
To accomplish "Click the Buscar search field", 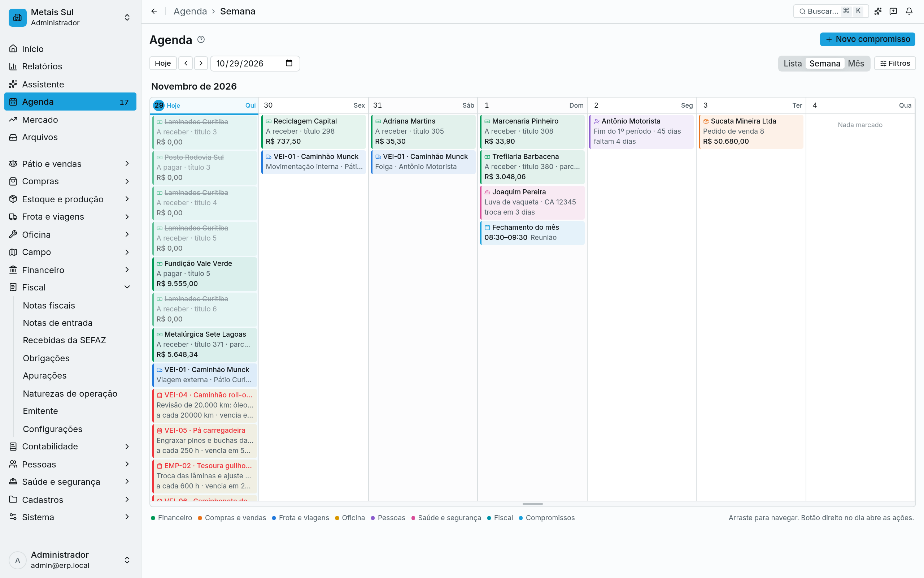I will point(831,11).
